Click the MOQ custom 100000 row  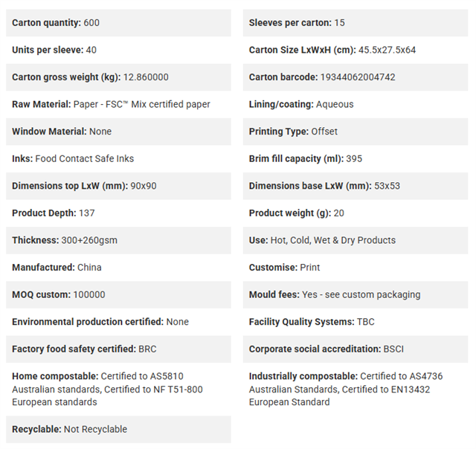click(x=118, y=294)
